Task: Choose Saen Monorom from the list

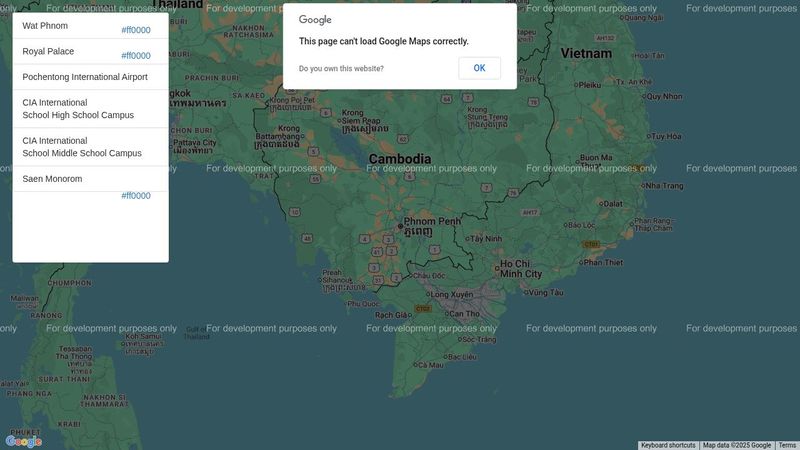Action: coord(52,179)
